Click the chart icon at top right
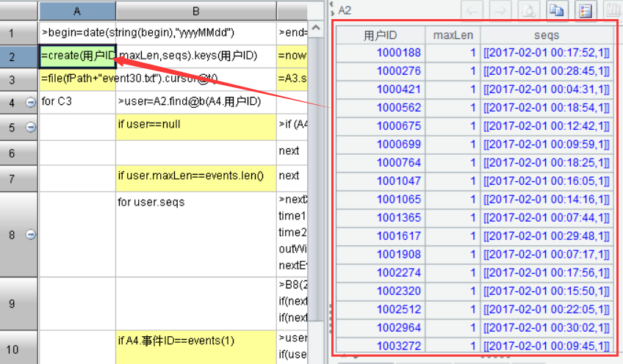623x364 pixels. [x=612, y=10]
